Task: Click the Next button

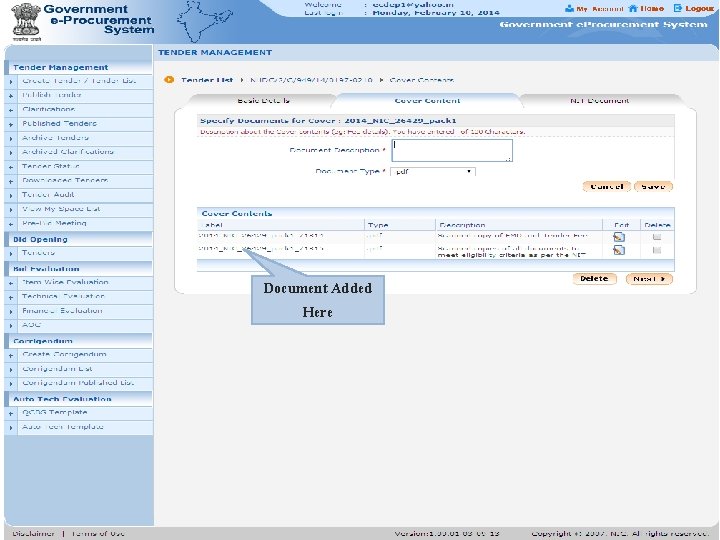Action: pyautogui.click(x=649, y=279)
